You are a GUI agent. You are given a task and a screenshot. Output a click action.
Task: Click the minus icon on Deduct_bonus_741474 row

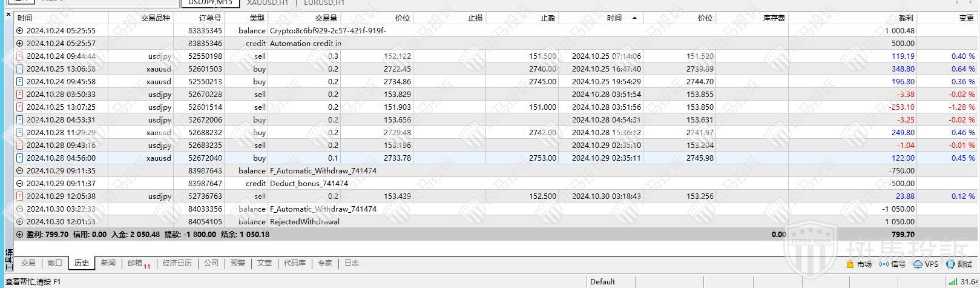20,184
